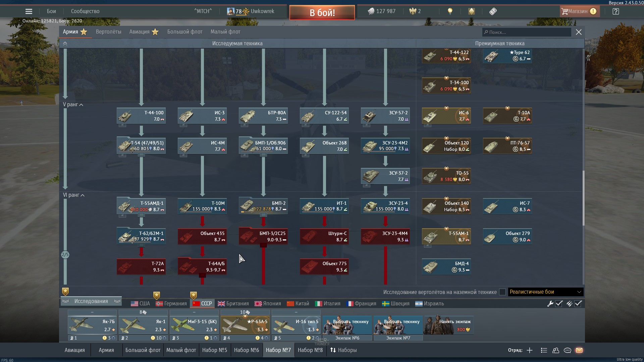Focus the Поиск search field
Viewport: 644px width, 362px height.
click(527, 32)
